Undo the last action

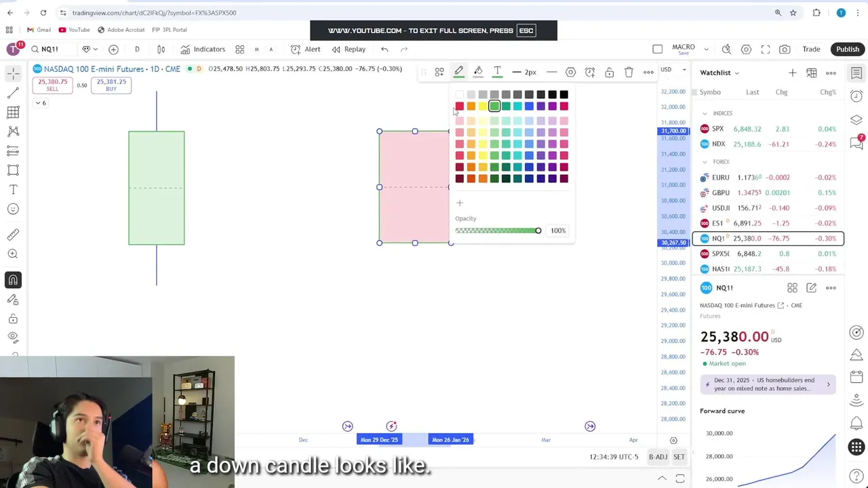384,49
